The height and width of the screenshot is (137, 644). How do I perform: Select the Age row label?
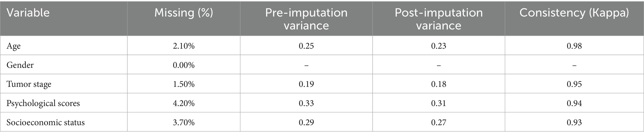[14, 46]
